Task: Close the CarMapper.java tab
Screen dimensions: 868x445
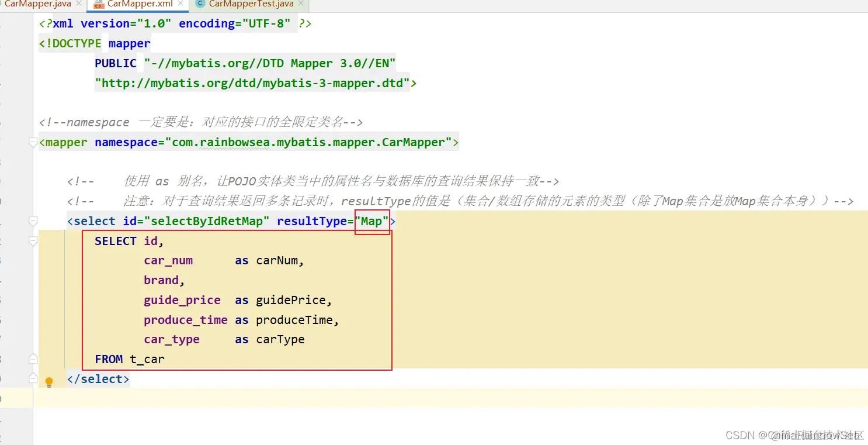Action: point(79,4)
